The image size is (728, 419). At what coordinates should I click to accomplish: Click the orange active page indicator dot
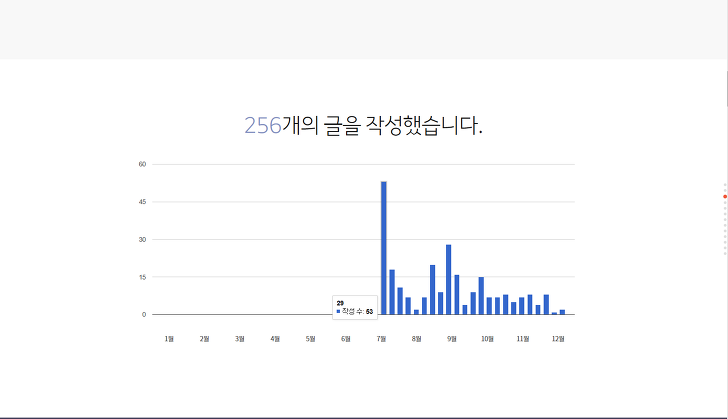[725, 197]
